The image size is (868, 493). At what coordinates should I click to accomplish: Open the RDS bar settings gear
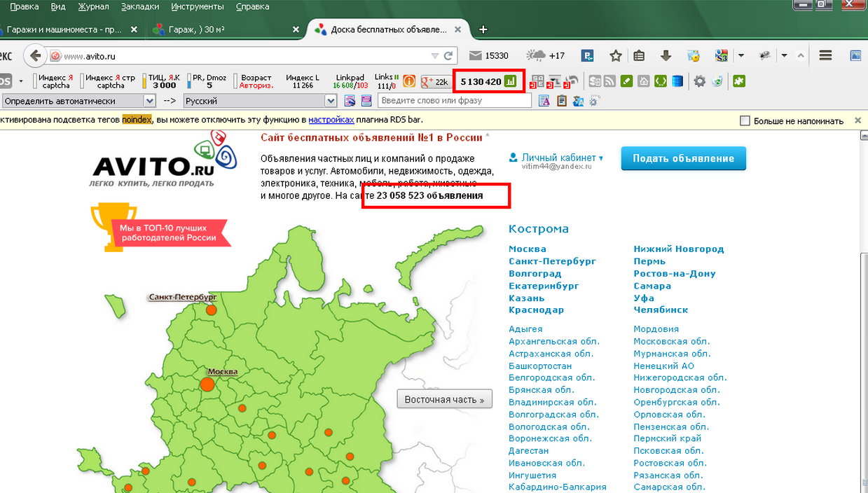point(699,81)
